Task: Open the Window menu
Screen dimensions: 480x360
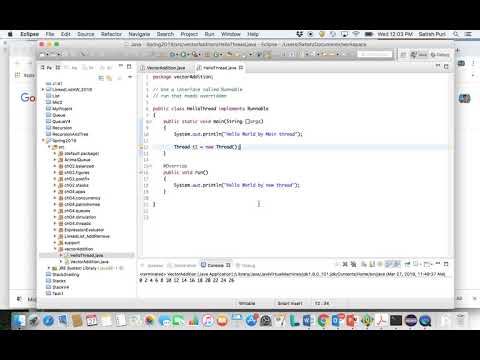Action: click(x=231, y=34)
